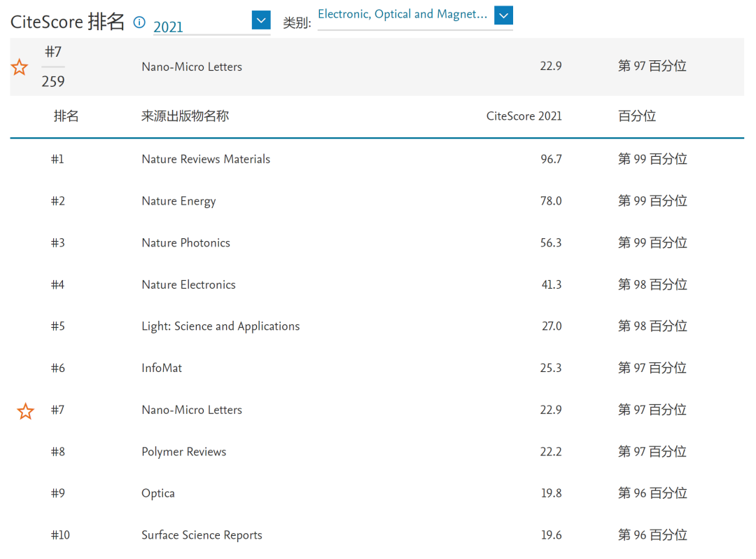Screen dimensions: 756x559
Task: Click the 排名 column header
Action: pyautogui.click(x=66, y=116)
